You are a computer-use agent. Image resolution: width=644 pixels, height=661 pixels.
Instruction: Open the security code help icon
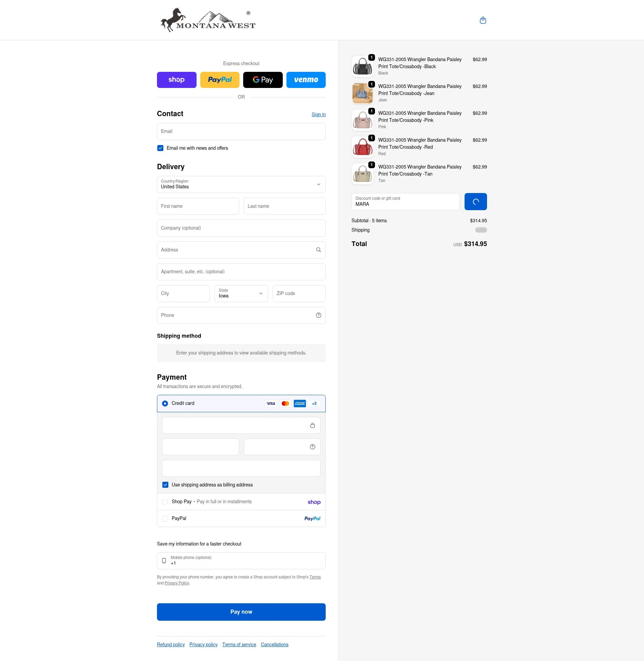coord(312,446)
